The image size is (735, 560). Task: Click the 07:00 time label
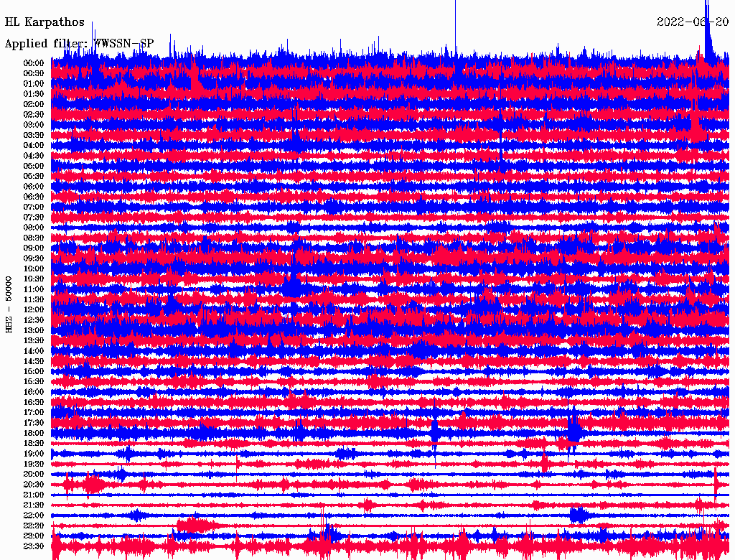tap(34, 207)
